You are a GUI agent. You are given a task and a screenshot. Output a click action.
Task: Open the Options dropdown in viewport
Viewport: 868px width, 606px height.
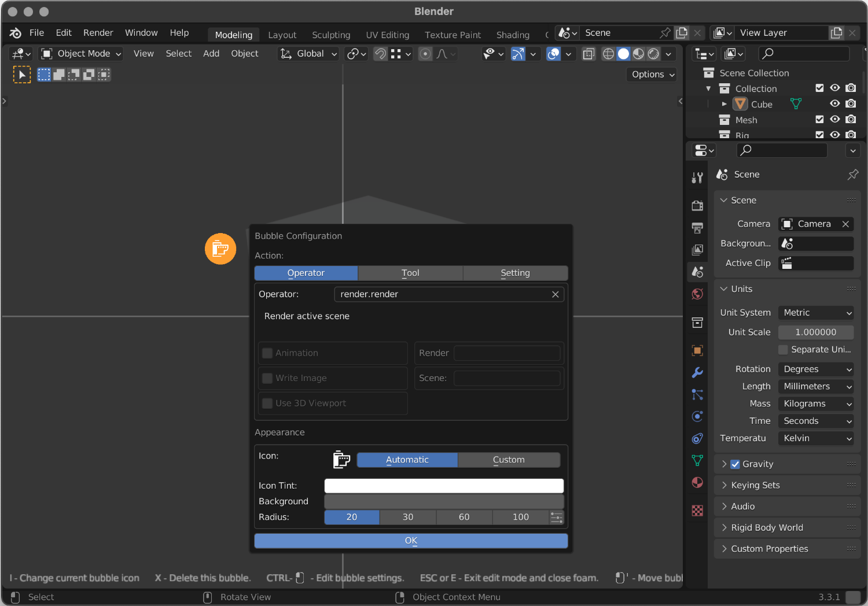(x=652, y=75)
